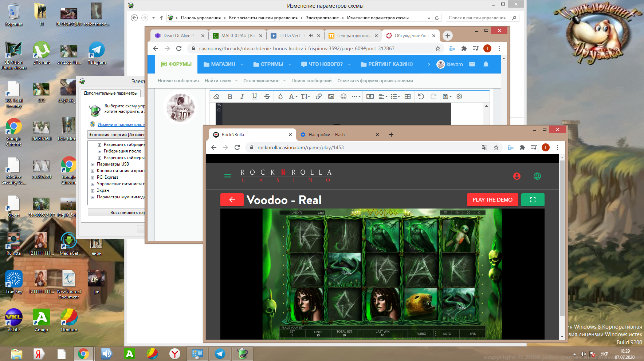Open the save draft dropdown in editor
This screenshot has height=361, width=644.
pos(447,96)
